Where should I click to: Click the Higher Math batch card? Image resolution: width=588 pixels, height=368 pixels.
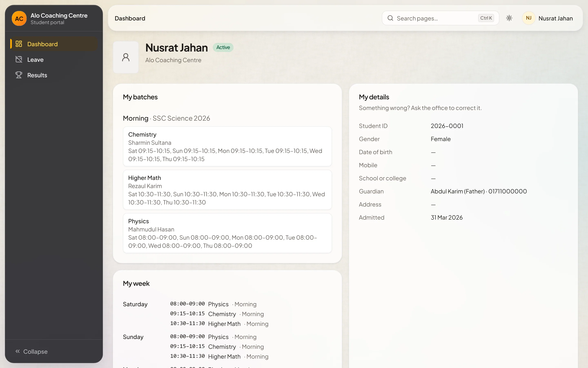click(227, 190)
